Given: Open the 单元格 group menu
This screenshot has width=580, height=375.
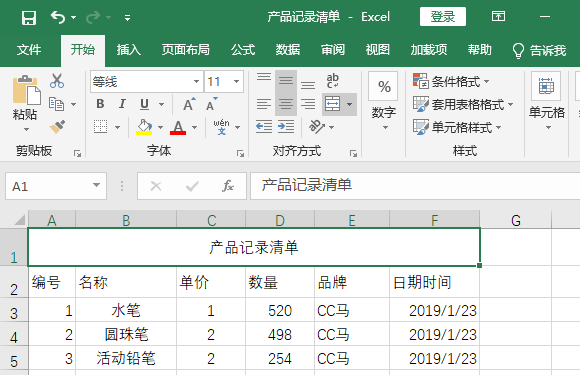Looking at the screenshot, I should [547, 102].
